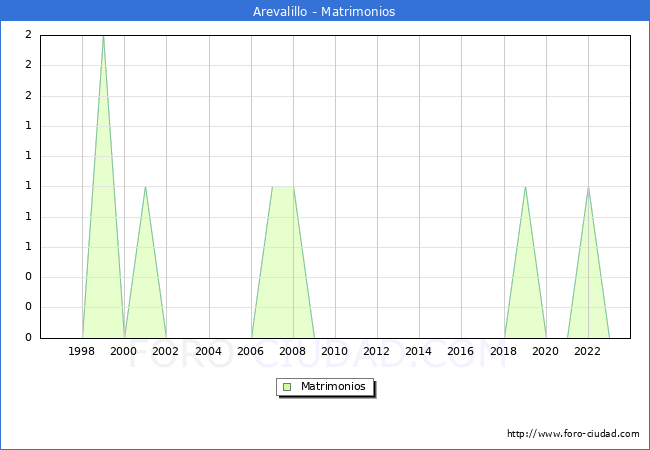650x450 pixels.
Task: Click the green Matrimonios legend swatch
Action: [287, 387]
